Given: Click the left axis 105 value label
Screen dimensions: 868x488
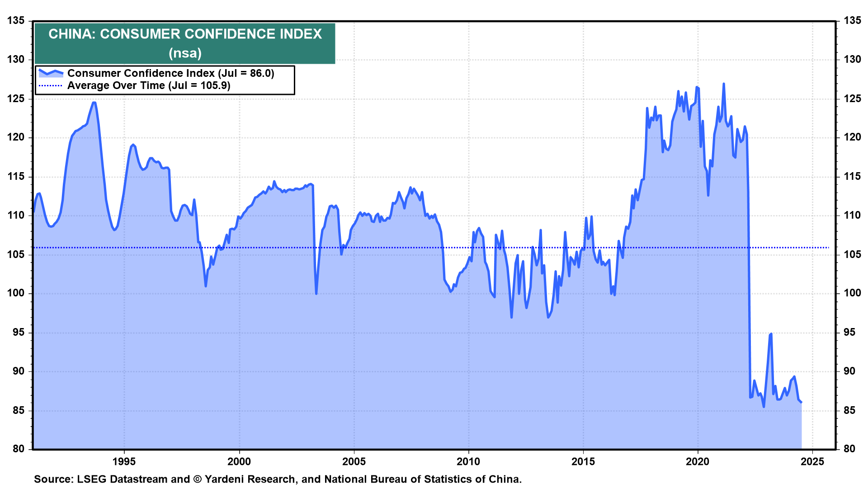Looking at the screenshot, I should [x=16, y=254].
